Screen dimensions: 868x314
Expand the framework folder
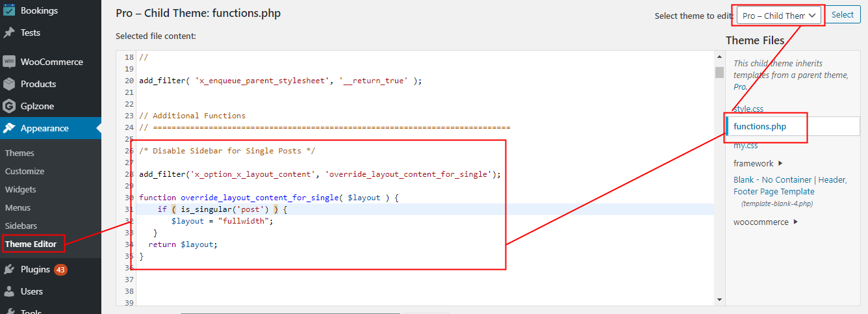[758, 163]
